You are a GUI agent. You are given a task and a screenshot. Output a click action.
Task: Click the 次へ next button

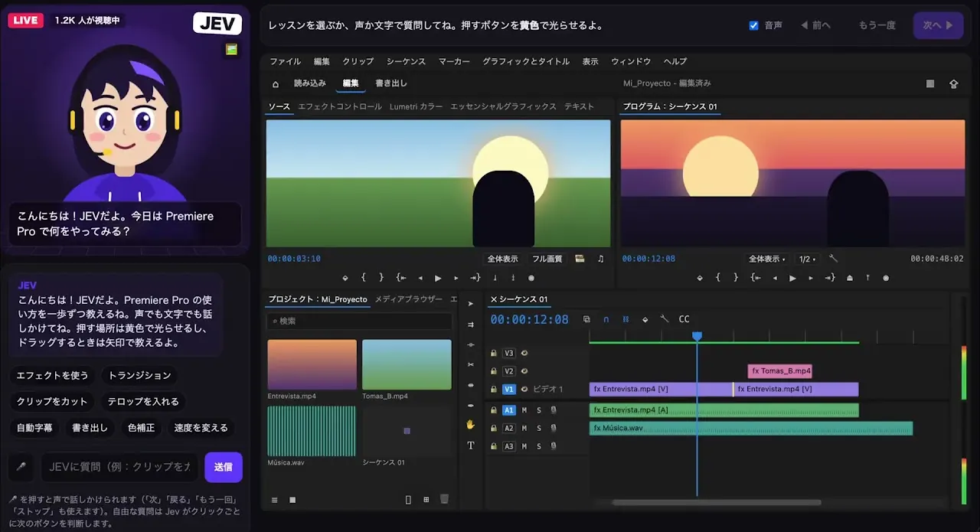tap(938, 25)
